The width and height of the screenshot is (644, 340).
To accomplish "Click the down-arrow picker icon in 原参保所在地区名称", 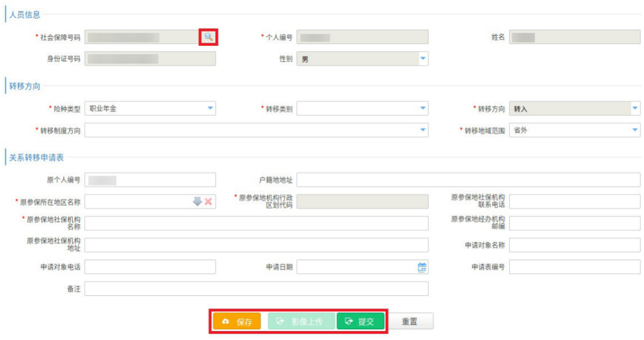I will pyautogui.click(x=197, y=202).
